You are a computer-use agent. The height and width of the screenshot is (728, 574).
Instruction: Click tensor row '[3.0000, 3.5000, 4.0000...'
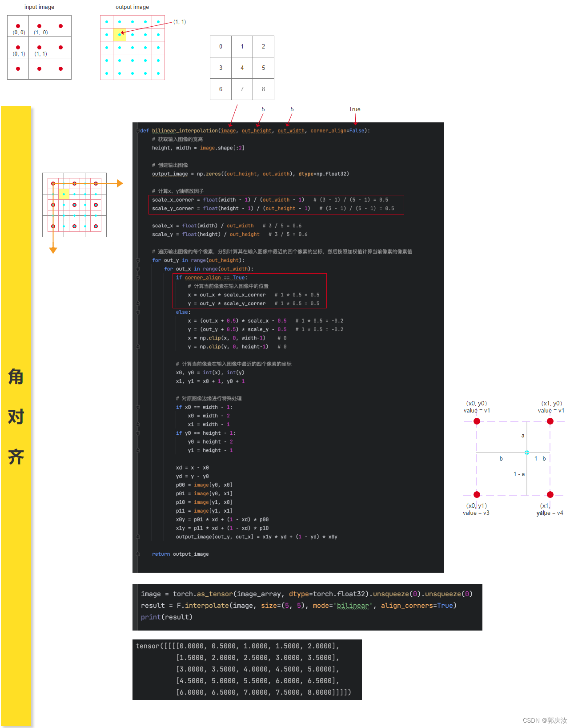click(x=258, y=669)
